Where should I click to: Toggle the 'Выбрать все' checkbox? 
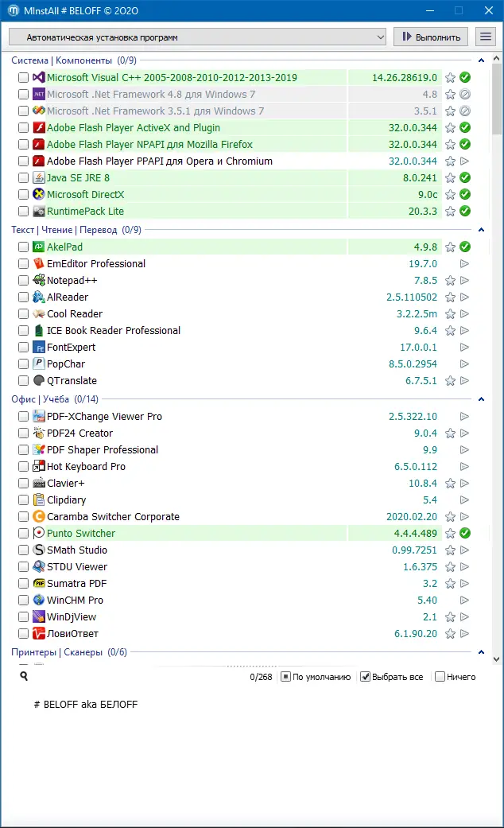366,677
